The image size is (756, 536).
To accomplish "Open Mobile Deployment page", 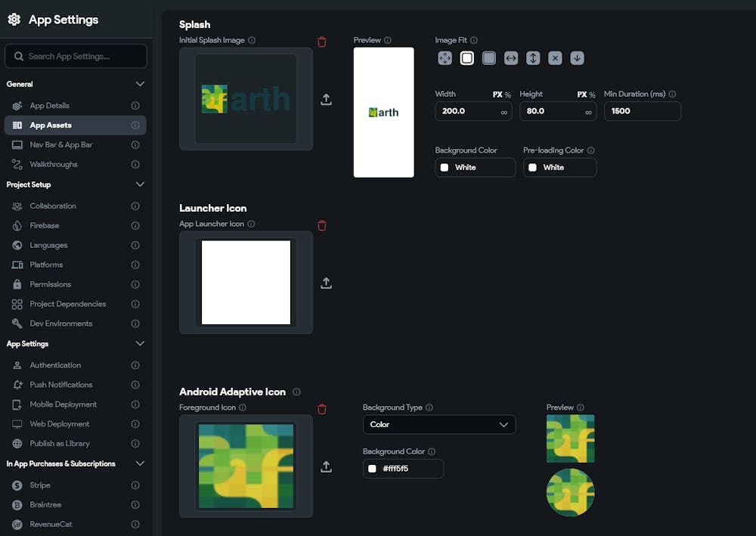I will [x=75, y=404].
